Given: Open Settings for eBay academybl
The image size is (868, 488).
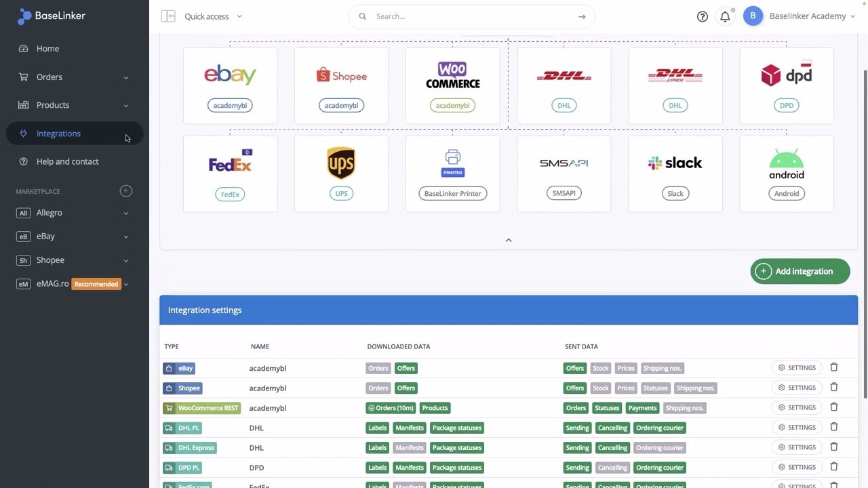Looking at the screenshot, I should tap(797, 367).
